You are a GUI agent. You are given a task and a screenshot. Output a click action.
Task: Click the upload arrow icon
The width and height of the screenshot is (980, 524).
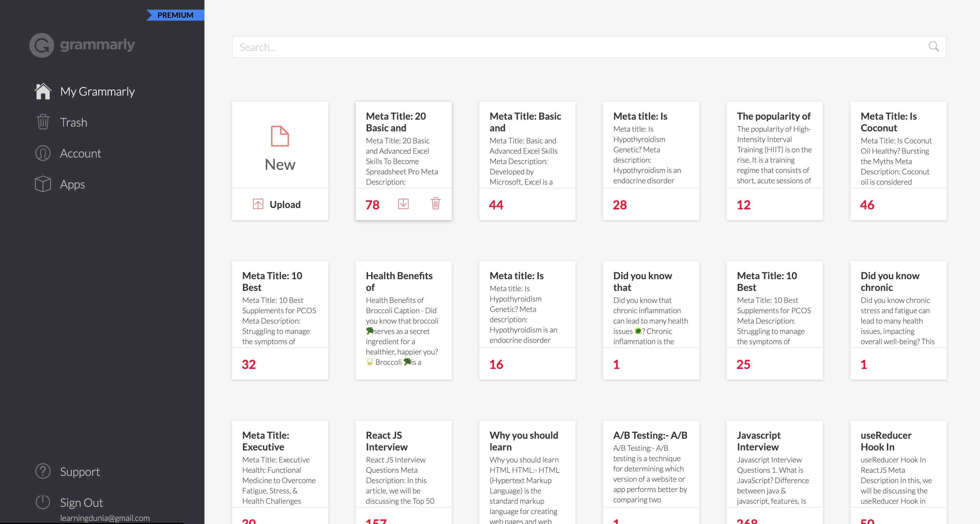point(258,204)
